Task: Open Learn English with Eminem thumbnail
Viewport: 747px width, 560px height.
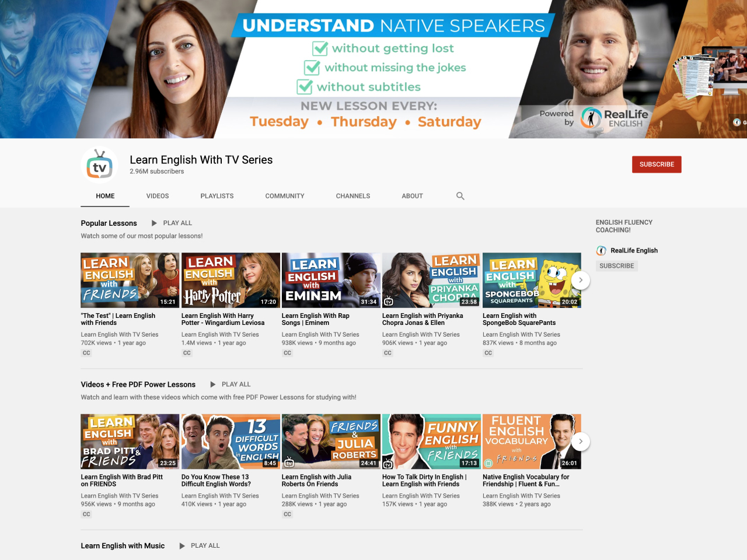Action: (x=331, y=280)
